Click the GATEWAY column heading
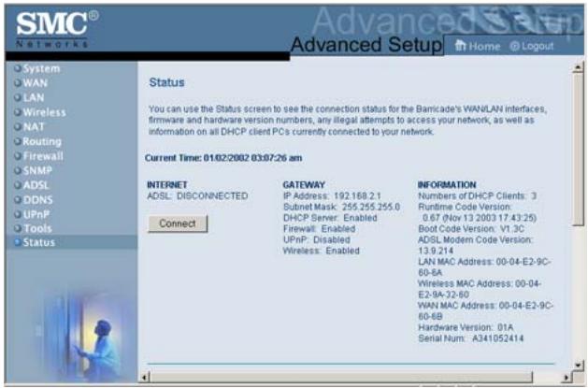Image resolution: width=588 pixels, height=388 pixels. point(304,185)
